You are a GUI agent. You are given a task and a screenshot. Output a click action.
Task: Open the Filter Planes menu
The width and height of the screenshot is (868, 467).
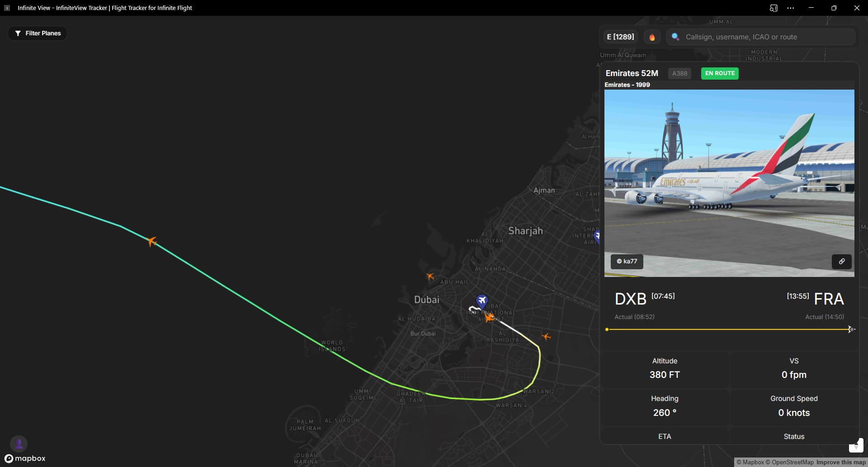point(38,33)
